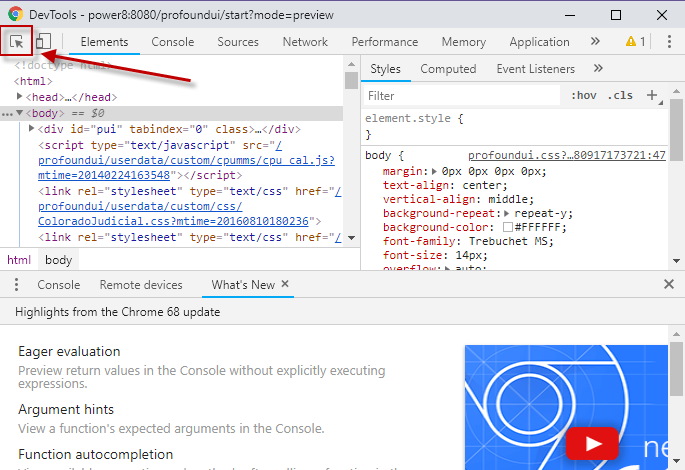Viewport: 685px width, 470px height.
Task: Switch to the Performance tab
Action: pos(384,42)
